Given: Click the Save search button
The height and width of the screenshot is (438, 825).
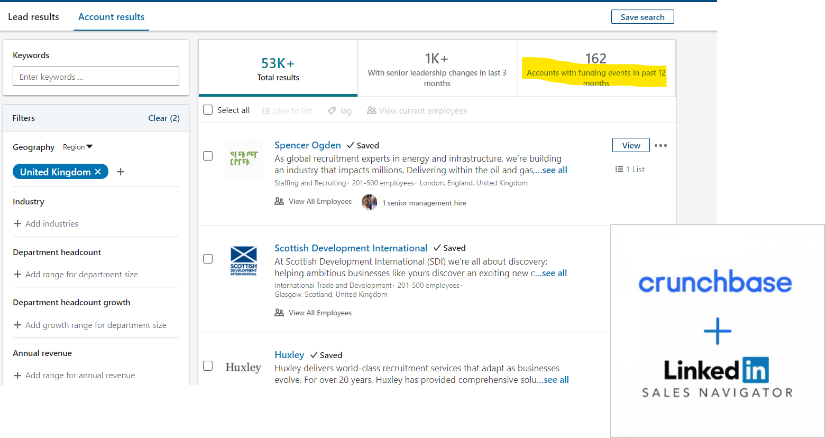Looking at the screenshot, I should [x=642, y=17].
